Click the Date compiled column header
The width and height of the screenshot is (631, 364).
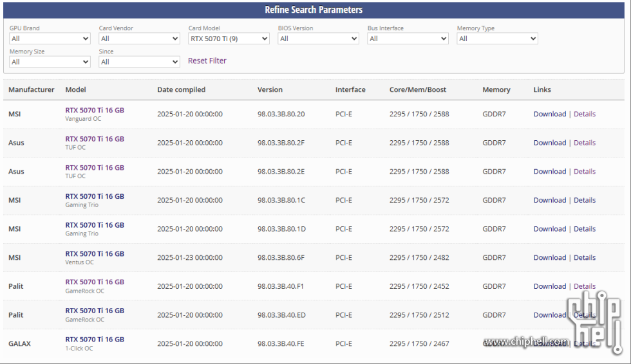coord(181,89)
